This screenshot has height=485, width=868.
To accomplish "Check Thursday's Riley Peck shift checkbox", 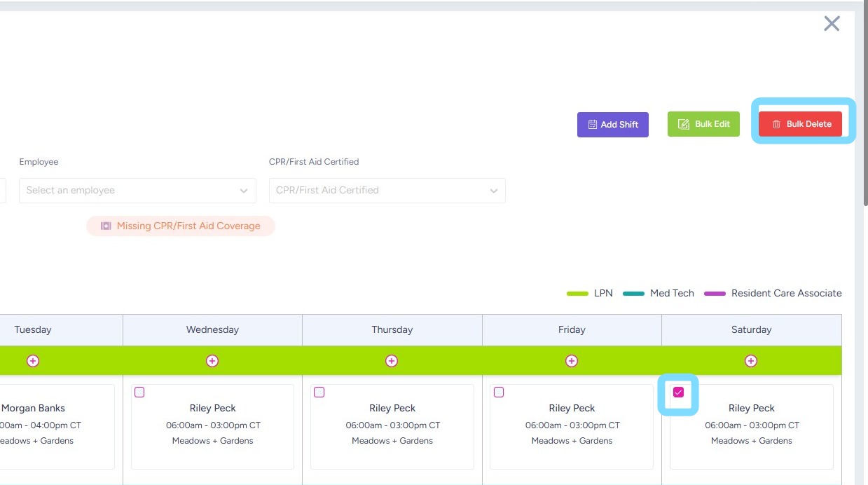I will click(319, 392).
